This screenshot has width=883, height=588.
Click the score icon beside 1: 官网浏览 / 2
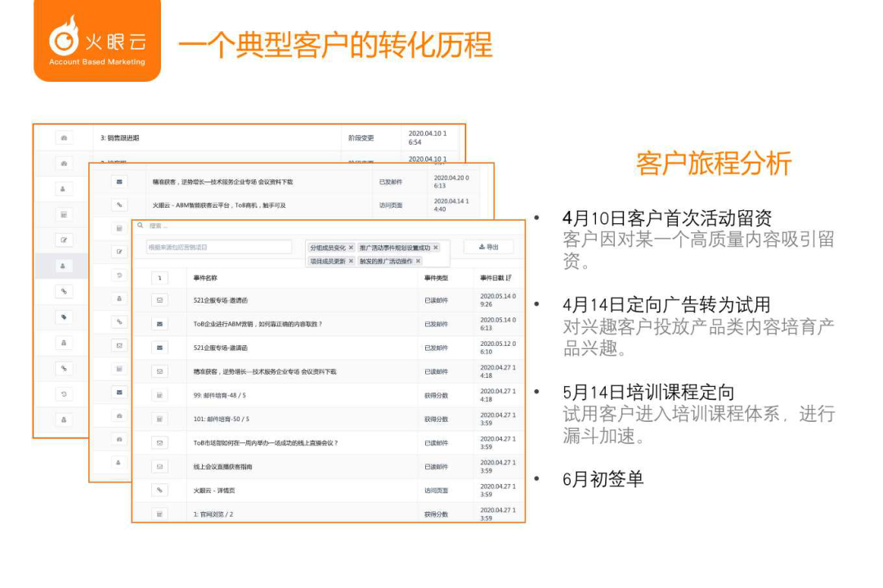pyautogui.click(x=160, y=514)
